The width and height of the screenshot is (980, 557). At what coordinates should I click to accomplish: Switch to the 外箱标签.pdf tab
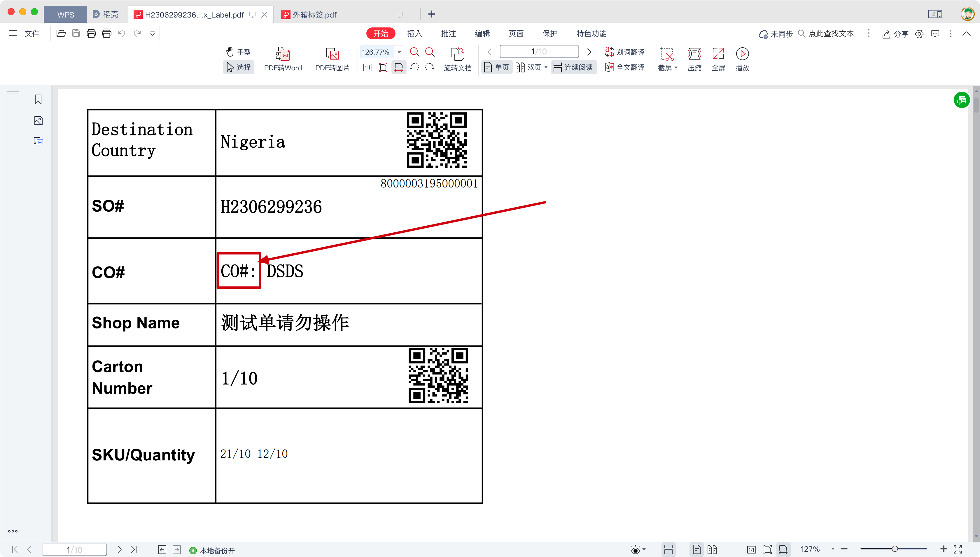point(314,15)
